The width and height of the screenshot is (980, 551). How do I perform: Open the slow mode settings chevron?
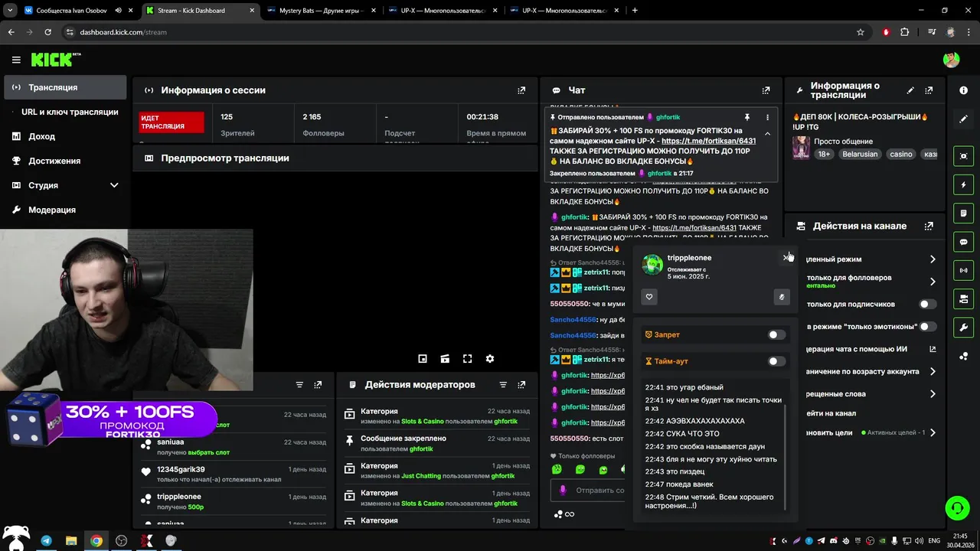tap(933, 259)
